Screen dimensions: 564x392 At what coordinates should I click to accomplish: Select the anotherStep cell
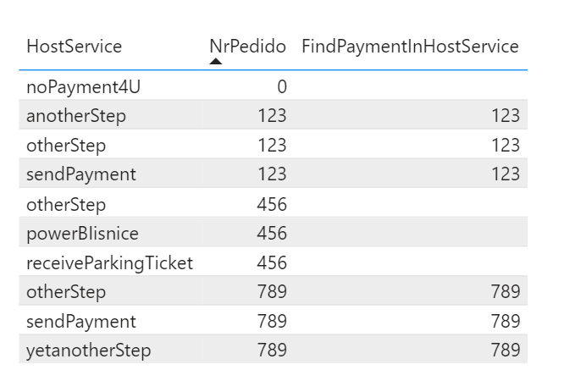[76, 116]
